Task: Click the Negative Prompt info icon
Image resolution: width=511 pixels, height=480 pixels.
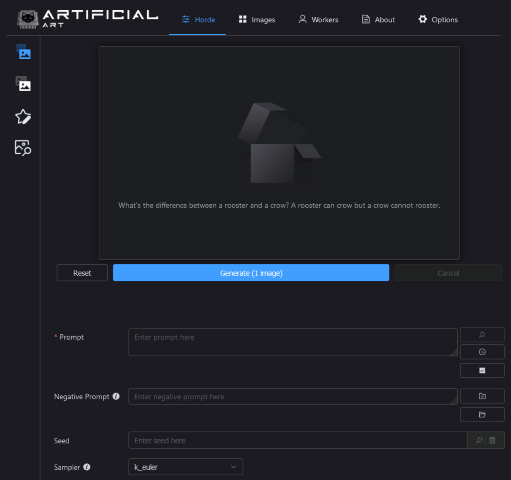Action: [x=116, y=396]
